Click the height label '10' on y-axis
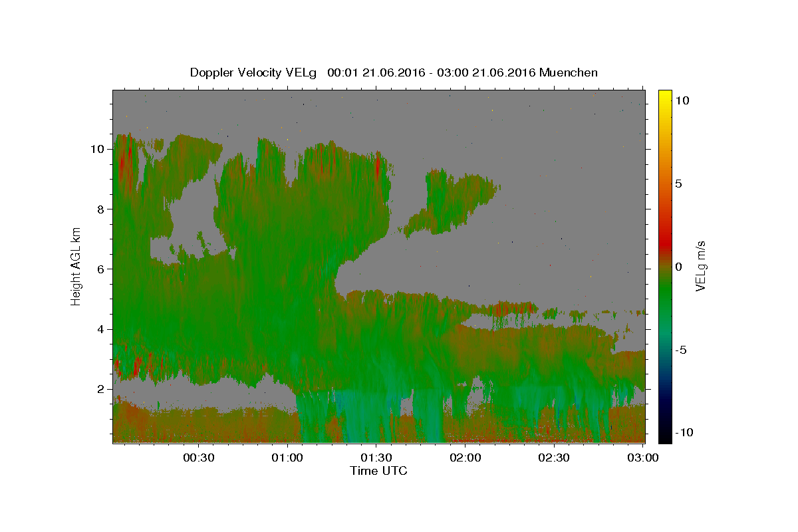Screen dimensions: 798x532 (97, 149)
